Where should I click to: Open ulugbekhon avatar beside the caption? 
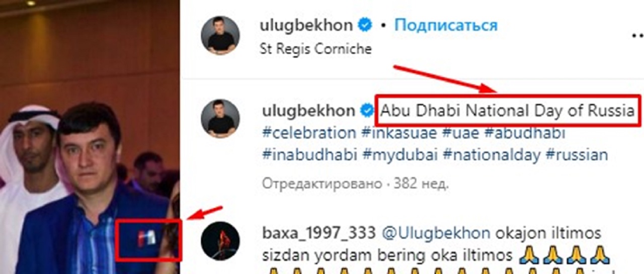click(221, 118)
